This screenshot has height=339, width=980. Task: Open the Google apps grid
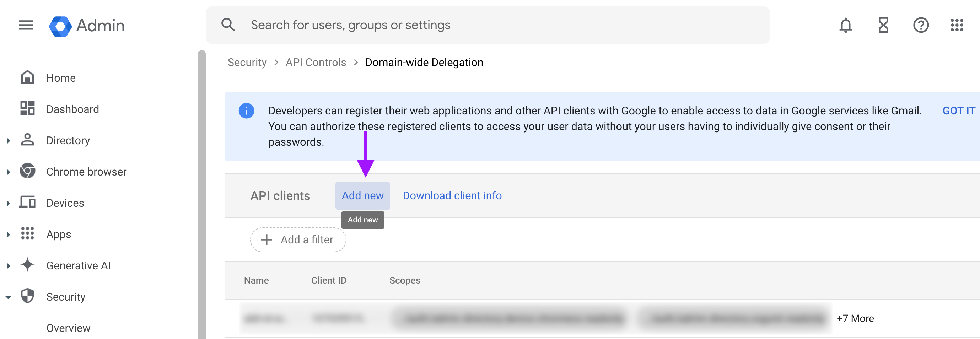pyautogui.click(x=957, y=26)
